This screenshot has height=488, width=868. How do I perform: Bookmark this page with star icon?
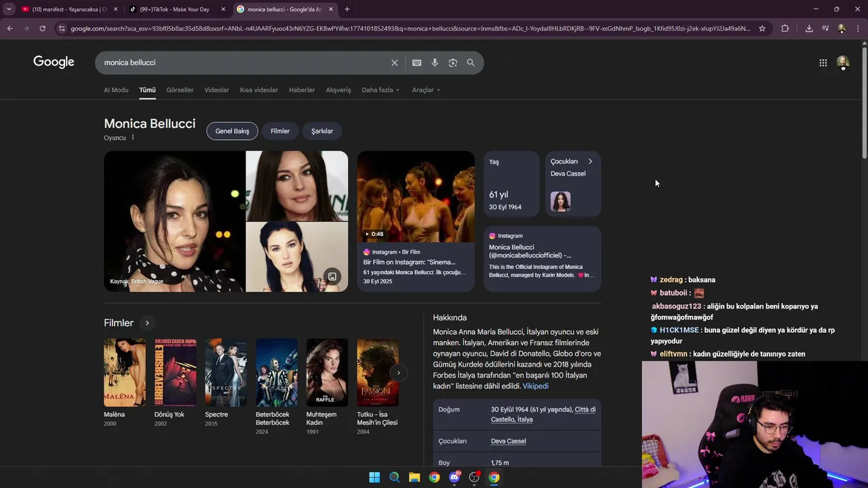coord(762,28)
